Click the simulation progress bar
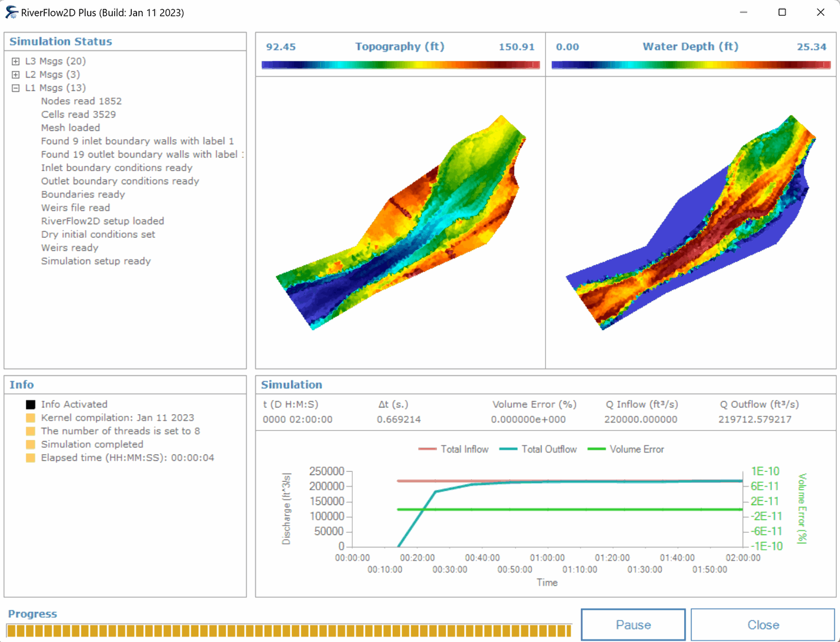The height and width of the screenshot is (642, 840). pos(289,630)
